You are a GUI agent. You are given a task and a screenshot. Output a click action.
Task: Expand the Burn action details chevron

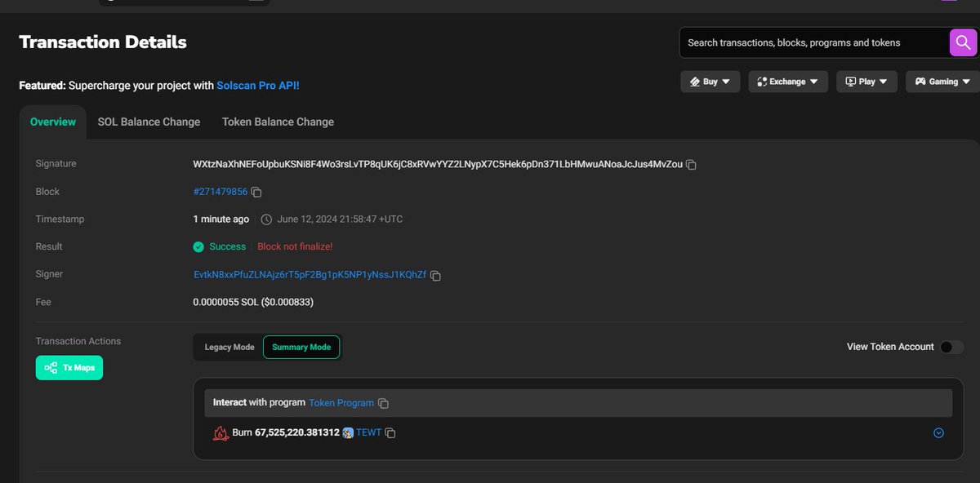pyautogui.click(x=938, y=433)
